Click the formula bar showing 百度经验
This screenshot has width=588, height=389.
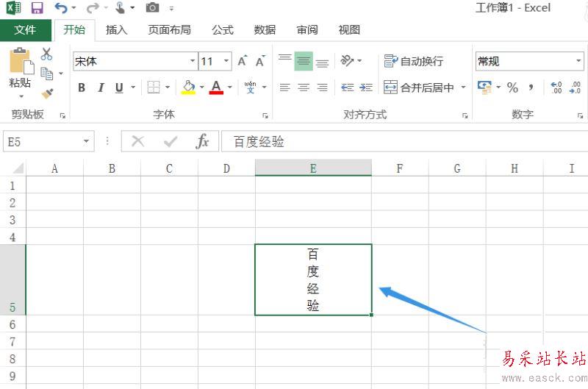click(404, 141)
